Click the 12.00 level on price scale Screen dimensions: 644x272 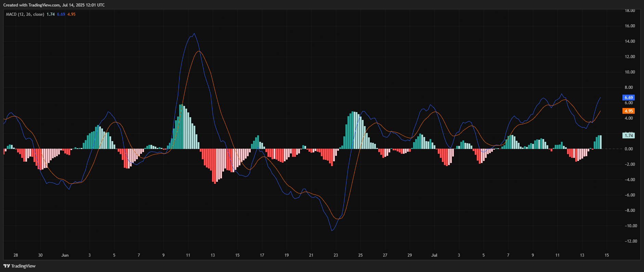(630, 57)
